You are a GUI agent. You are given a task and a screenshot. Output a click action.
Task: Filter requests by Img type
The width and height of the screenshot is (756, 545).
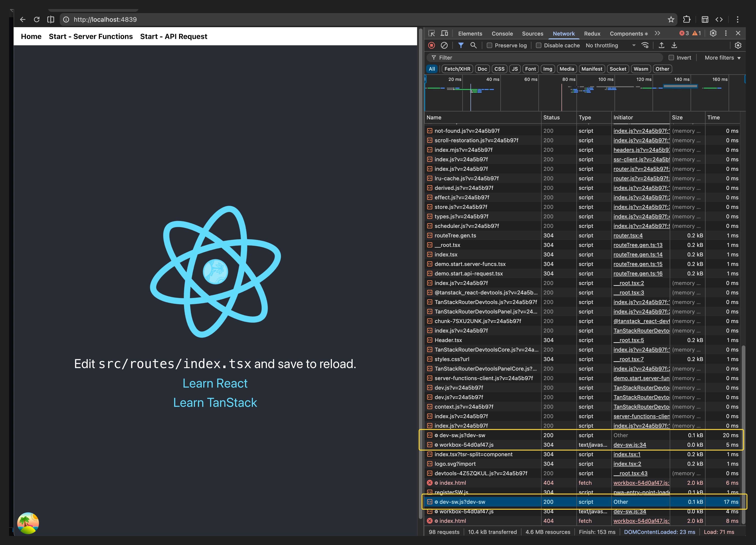point(547,69)
